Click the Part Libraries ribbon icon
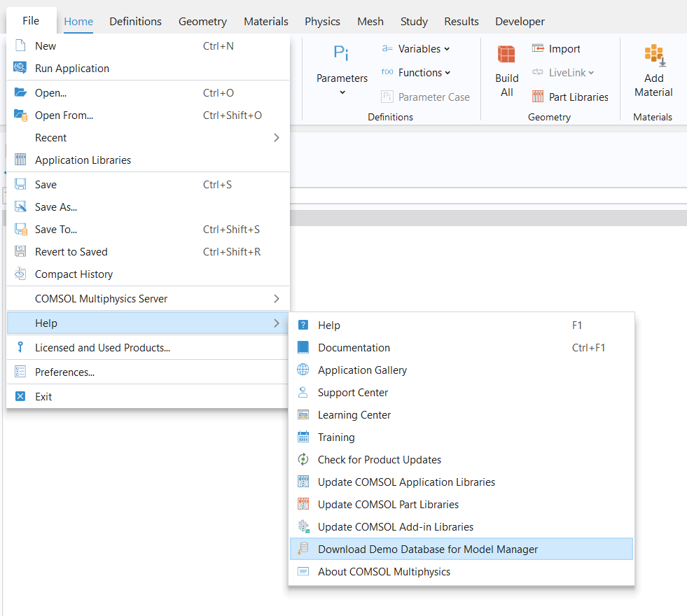The height and width of the screenshot is (616, 687). pos(538,97)
